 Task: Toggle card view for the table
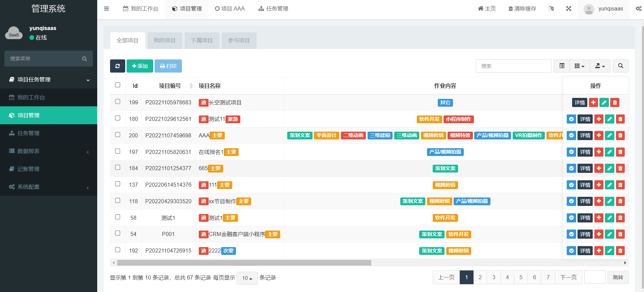click(x=562, y=66)
